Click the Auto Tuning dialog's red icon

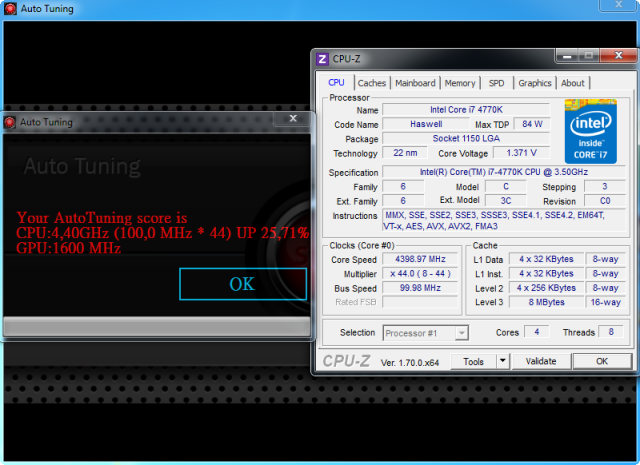point(10,122)
